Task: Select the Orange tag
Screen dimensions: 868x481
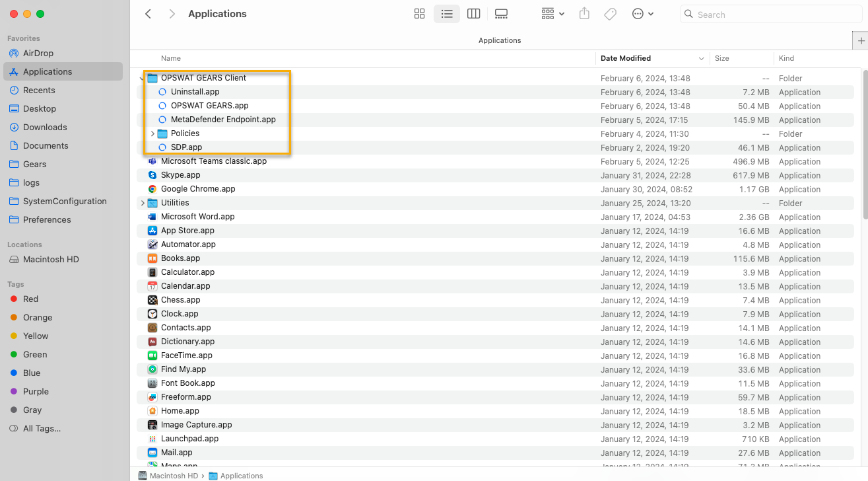Action: pyautogui.click(x=63, y=317)
